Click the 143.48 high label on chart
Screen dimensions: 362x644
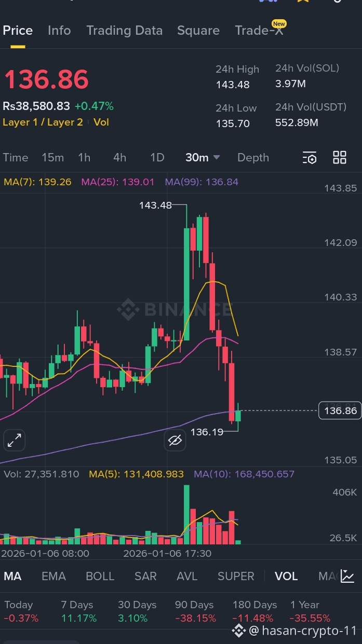click(x=155, y=205)
